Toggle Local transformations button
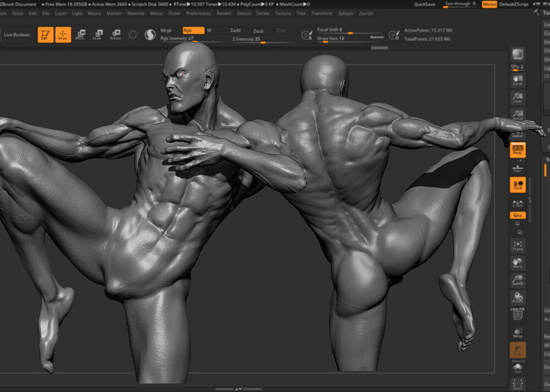 [518, 185]
